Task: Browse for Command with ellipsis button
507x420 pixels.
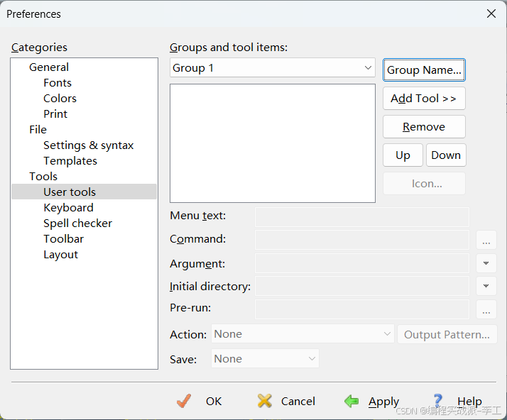Action: click(486, 240)
